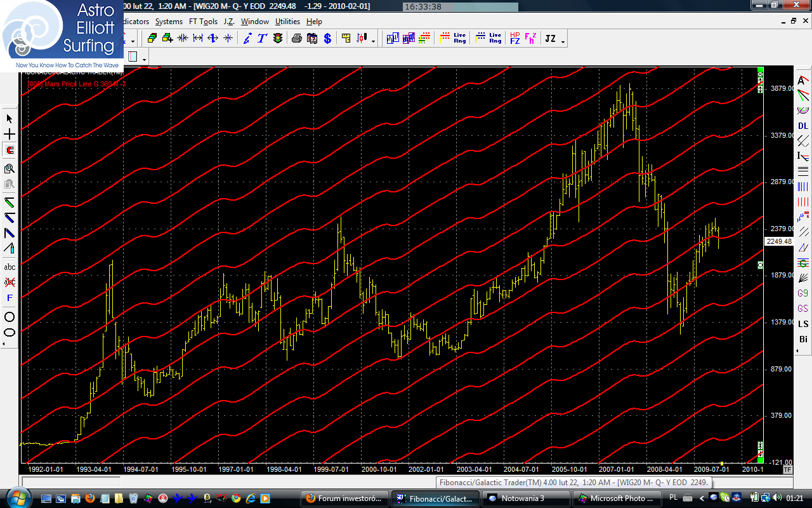Select the black horizontal lines tool
Viewport: 812px width, 508px height.
click(x=803, y=171)
